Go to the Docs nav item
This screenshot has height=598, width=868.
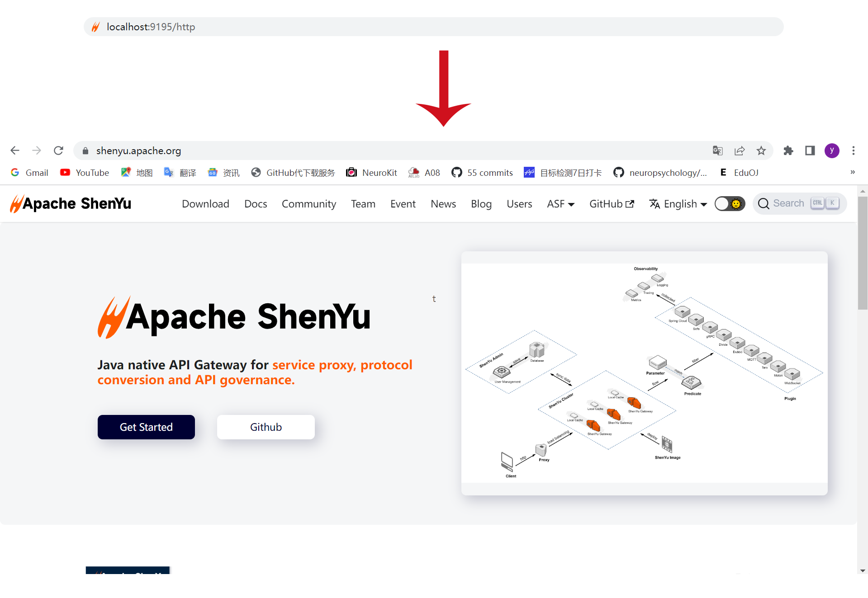[256, 204]
